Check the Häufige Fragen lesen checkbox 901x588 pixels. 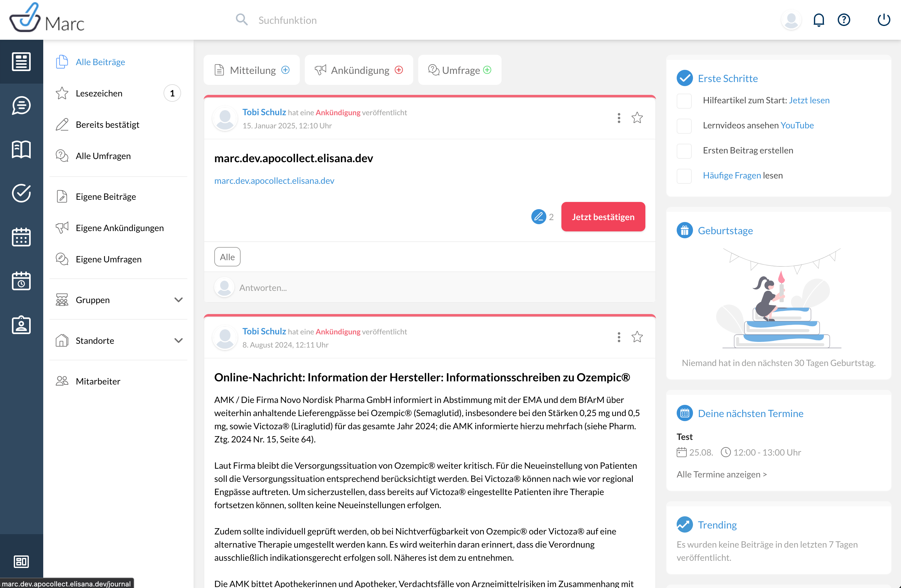point(684,176)
